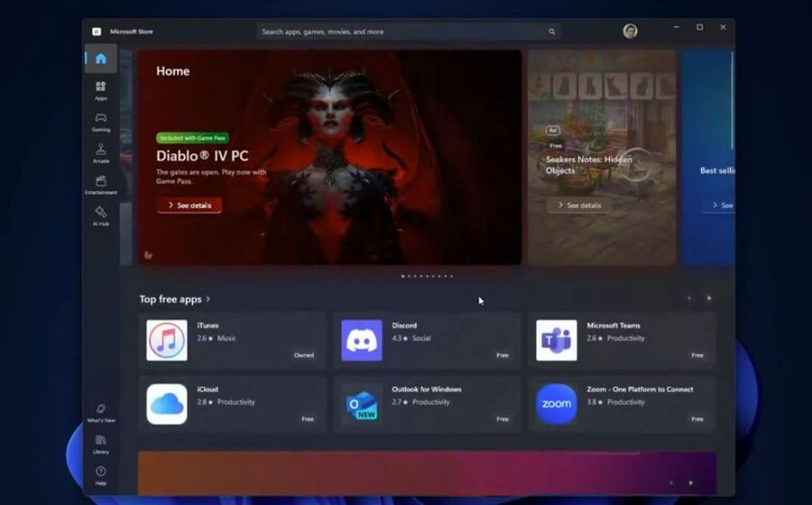Show previous Top free apps page
Image resolution: width=812 pixels, height=505 pixels.
689,298
